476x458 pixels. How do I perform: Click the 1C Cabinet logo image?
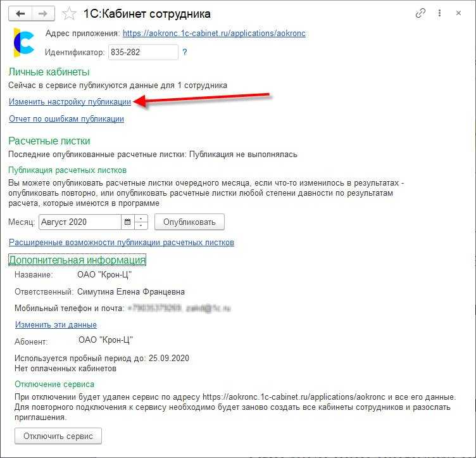(x=23, y=42)
